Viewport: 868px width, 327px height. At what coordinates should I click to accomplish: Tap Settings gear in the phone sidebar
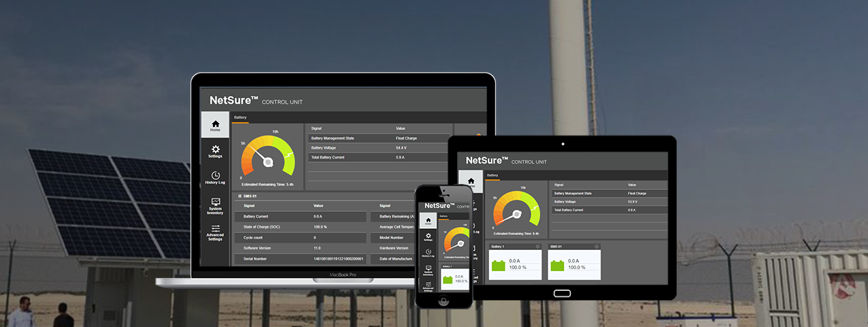(x=428, y=237)
